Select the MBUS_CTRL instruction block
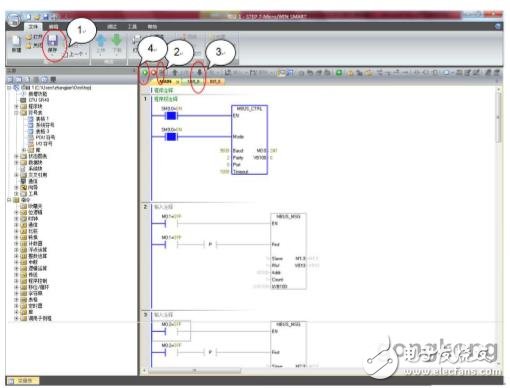The image size is (510, 388). point(249,140)
